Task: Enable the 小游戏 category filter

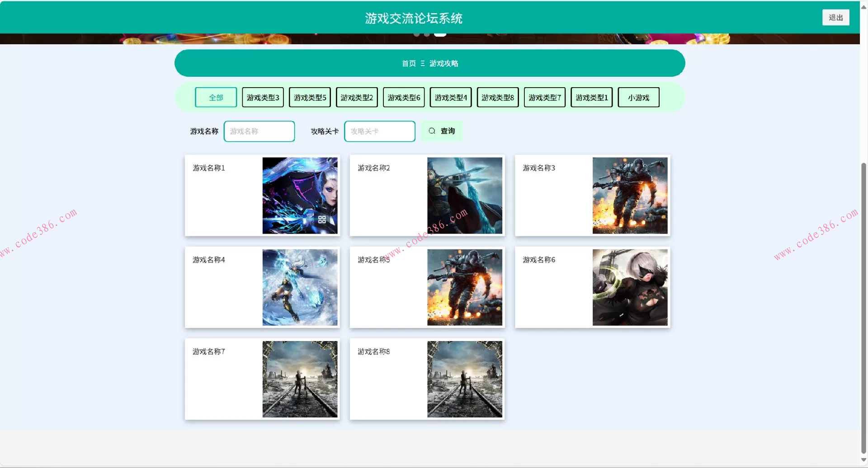Action: click(x=638, y=97)
